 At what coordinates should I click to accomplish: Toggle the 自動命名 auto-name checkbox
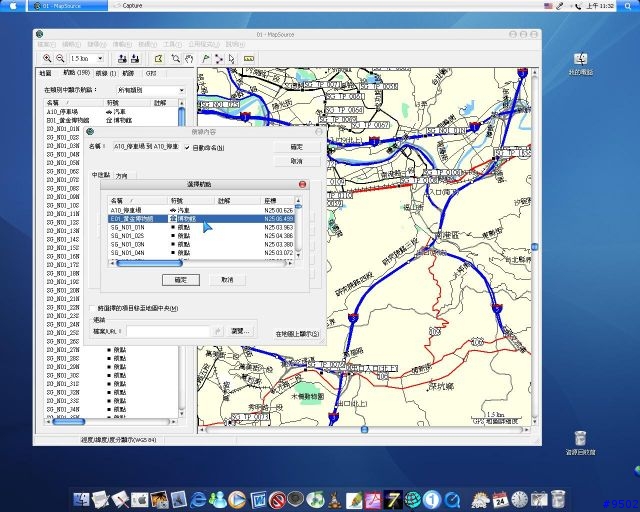[187, 148]
